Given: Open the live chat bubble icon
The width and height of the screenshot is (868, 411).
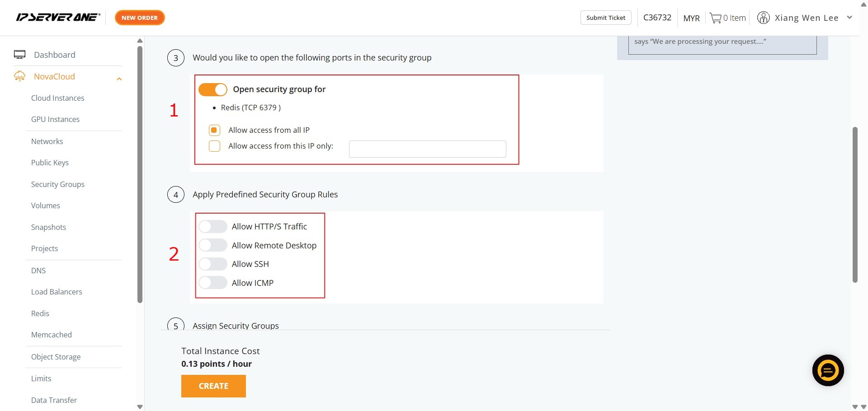Looking at the screenshot, I should (x=828, y=370).
